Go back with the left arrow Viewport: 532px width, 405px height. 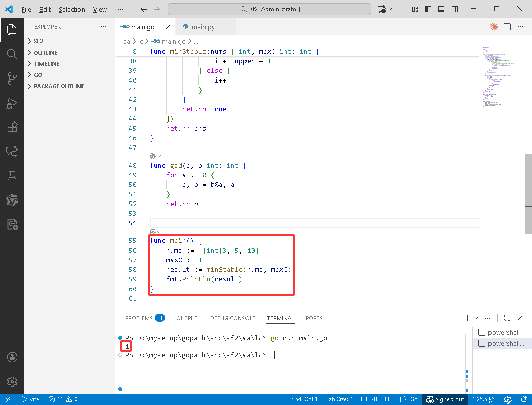click(144, 9)
